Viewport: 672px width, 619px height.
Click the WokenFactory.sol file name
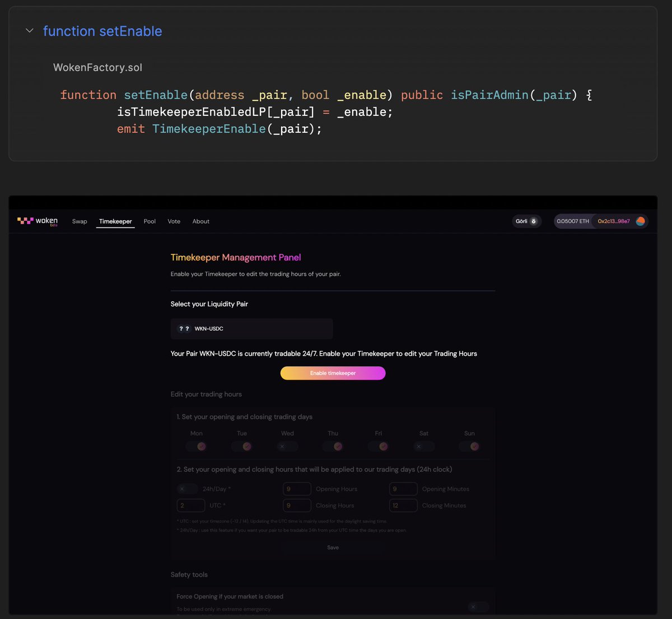(97, 67)
